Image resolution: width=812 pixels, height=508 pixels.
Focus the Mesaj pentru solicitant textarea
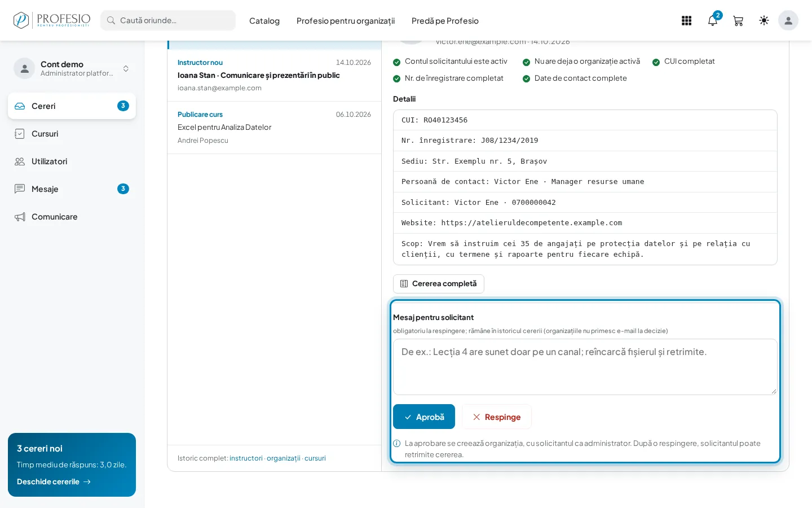pyautogui.click(x=585, y=367)
